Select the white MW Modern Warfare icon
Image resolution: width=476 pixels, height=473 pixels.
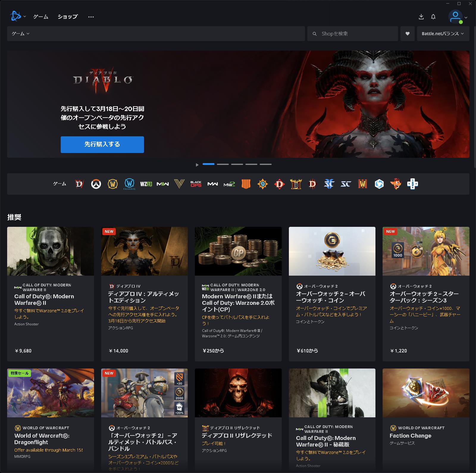click(x=213, y=184)
